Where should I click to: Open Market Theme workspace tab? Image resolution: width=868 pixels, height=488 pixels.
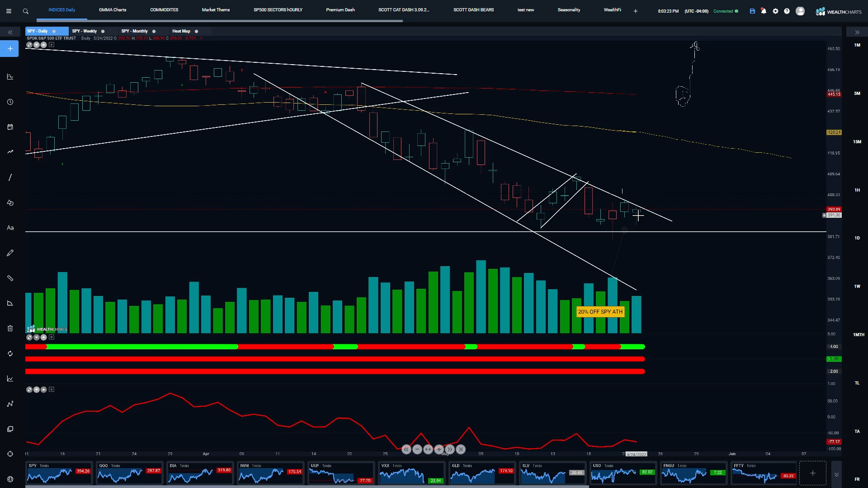[216, 9]
